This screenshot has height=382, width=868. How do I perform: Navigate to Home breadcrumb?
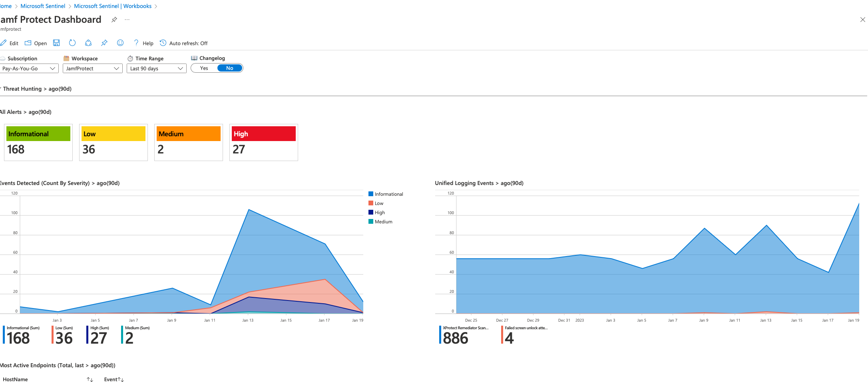coord(6,6)
